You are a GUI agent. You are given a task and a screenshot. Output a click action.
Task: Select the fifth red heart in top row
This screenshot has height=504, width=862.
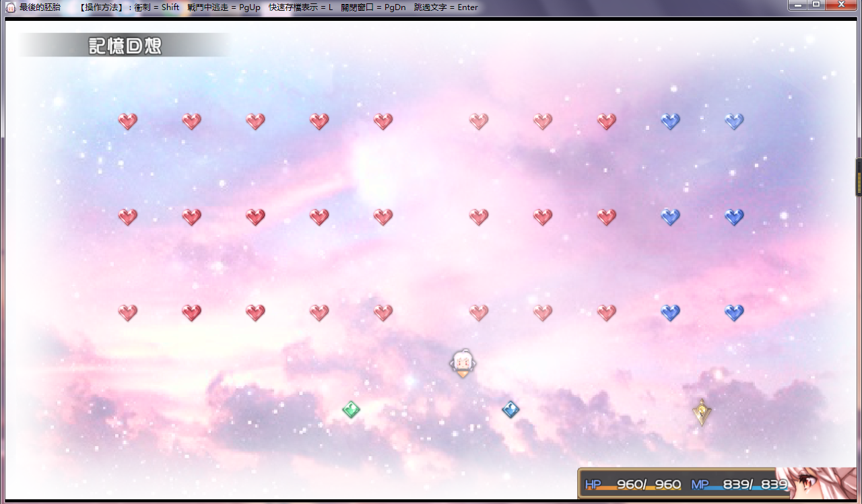tap(383, 121)
